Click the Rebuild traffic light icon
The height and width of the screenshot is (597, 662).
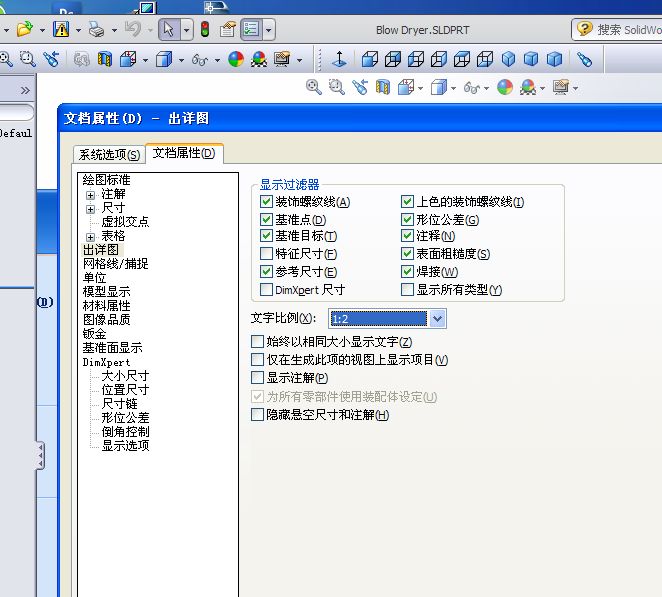tap(205, 30)
